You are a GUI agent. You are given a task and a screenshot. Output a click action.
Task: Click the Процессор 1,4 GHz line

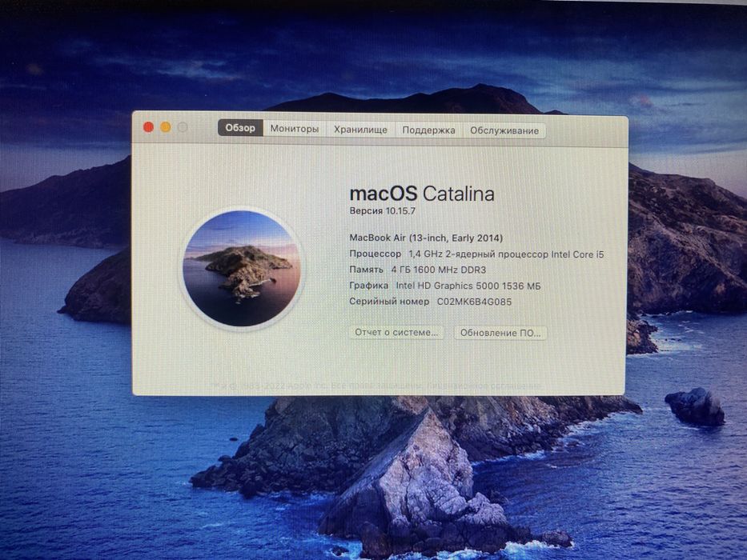click(476, 254)
